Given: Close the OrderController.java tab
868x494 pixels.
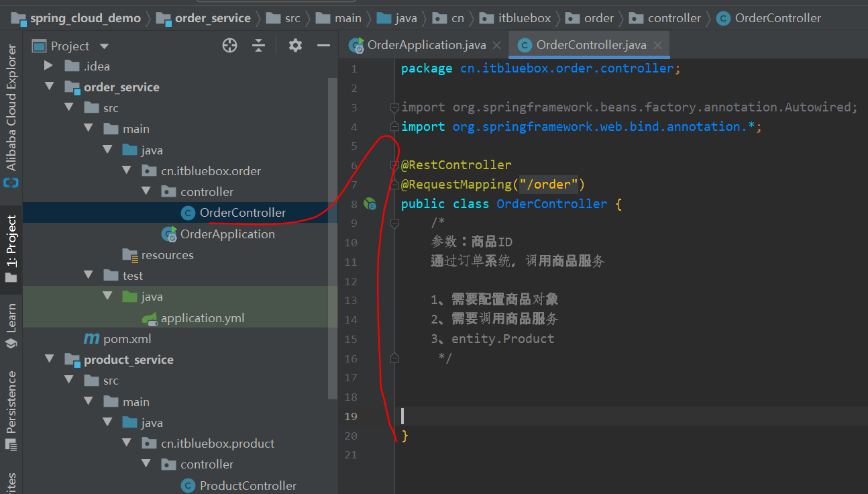Looking at the screenshot, I should click(x=657, y=46).
